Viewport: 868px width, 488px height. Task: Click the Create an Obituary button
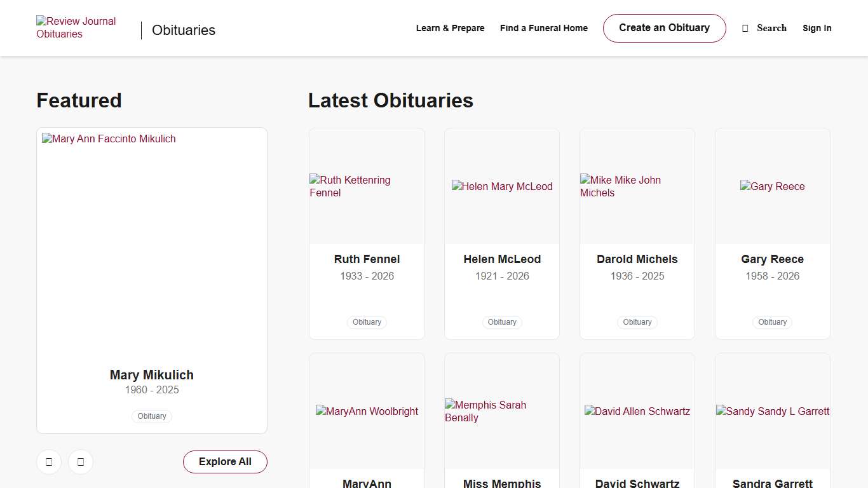pyautogui.click(x=664, y=28)
